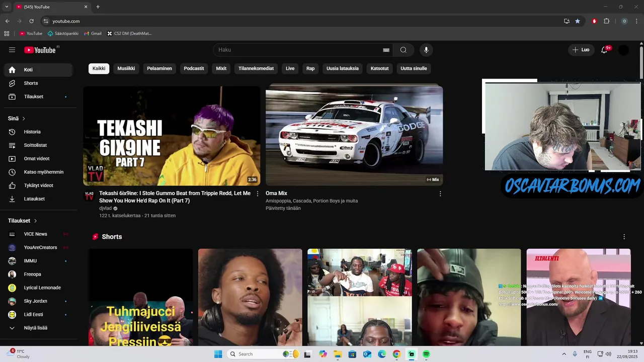The width and height of the screenshot is (644, 362).
Task: Expand Näytä lisää subscriptions
Action: point(38,328)
